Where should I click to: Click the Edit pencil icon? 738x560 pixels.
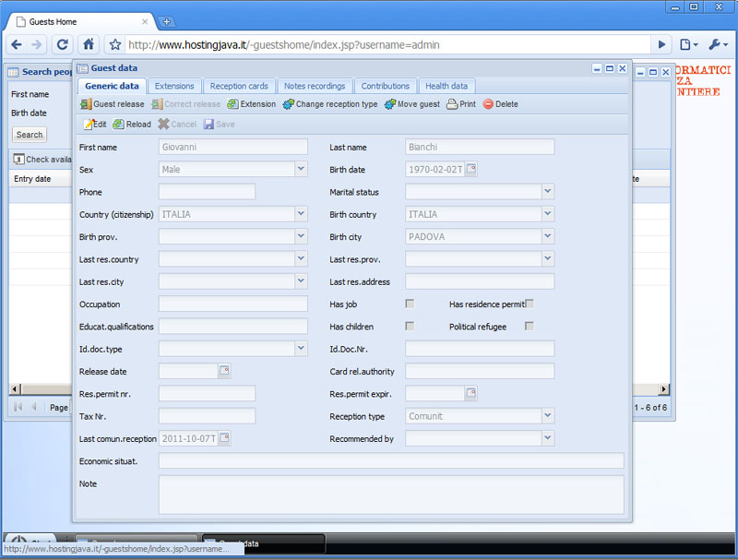tap(89, 125)
